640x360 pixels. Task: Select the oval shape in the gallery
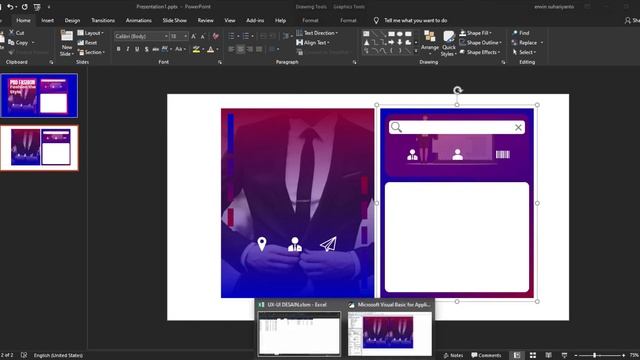[x=400, y=33]
